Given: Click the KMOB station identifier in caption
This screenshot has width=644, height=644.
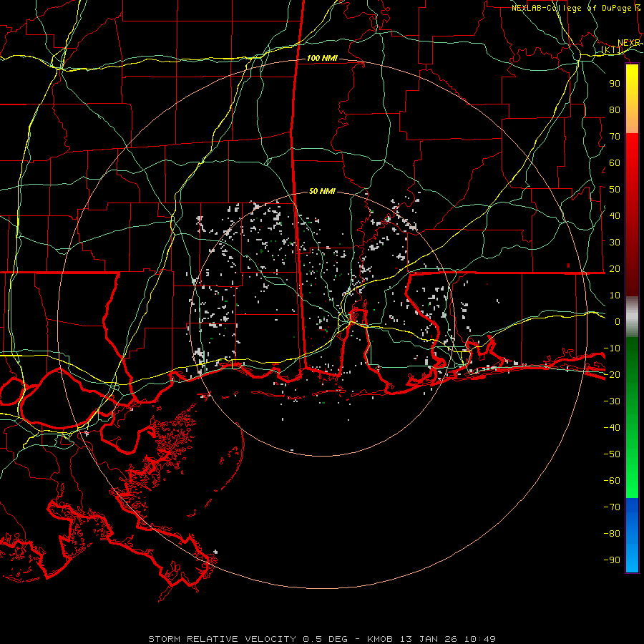Looking at the screenshot, I should point(380,639).
